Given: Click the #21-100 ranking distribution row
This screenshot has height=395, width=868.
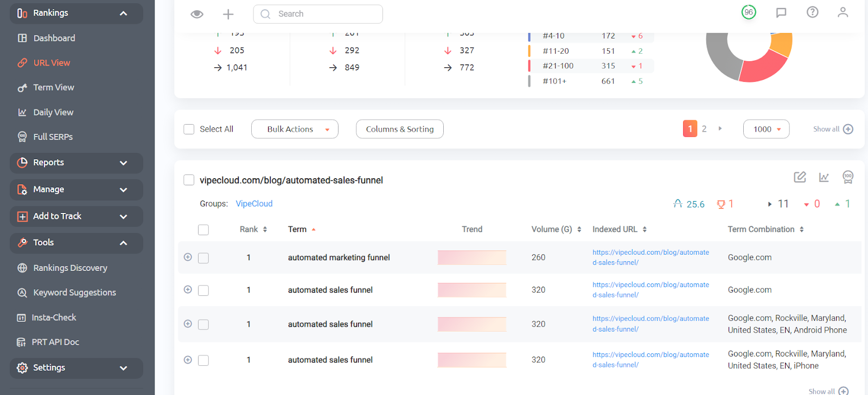Looking at the screenshot, I should point(591,66).
